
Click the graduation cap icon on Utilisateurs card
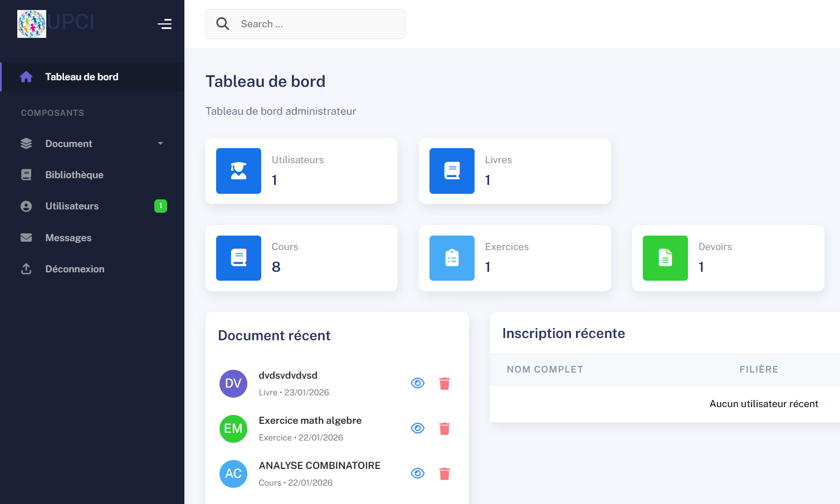pyautogui.click(x=238, y=171)
